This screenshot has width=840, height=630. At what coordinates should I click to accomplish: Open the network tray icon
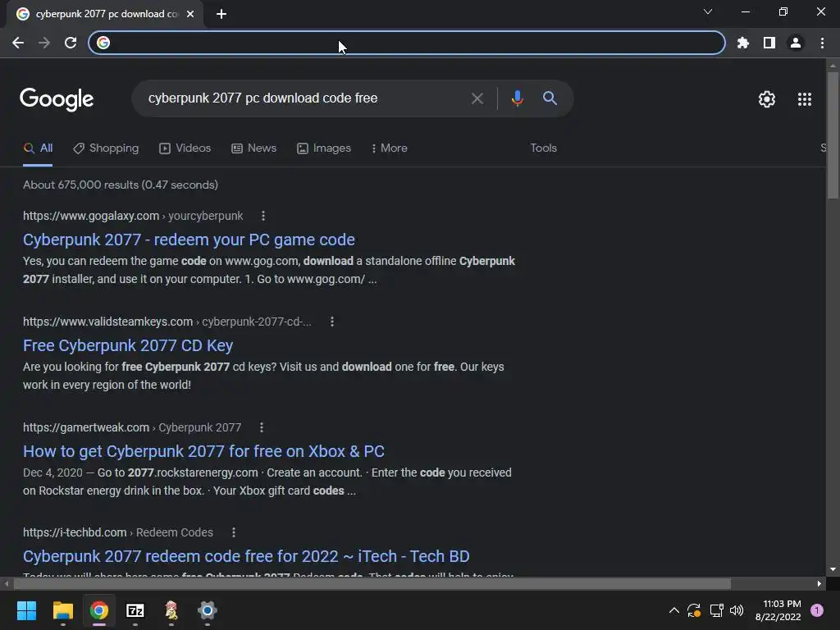point(715,610)
